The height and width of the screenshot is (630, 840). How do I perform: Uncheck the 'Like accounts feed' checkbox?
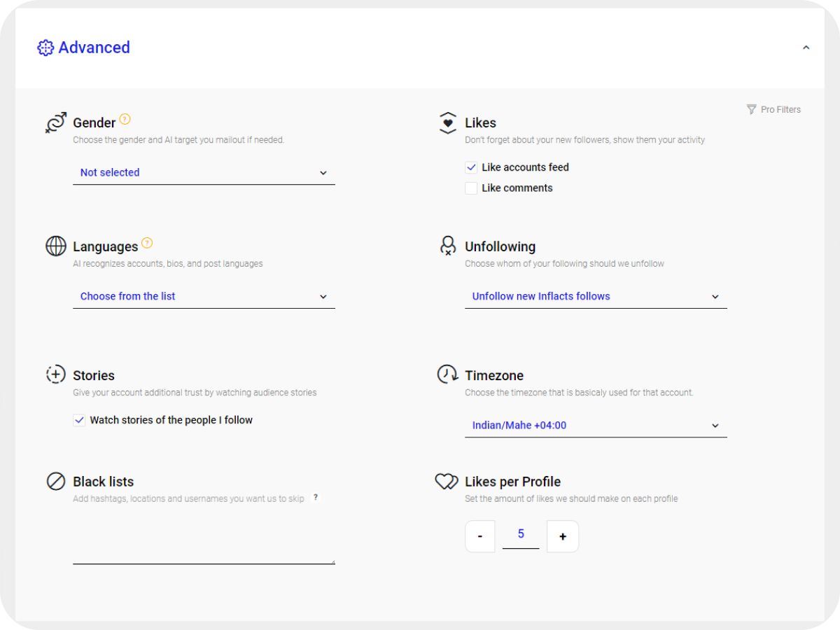(471, 167)
